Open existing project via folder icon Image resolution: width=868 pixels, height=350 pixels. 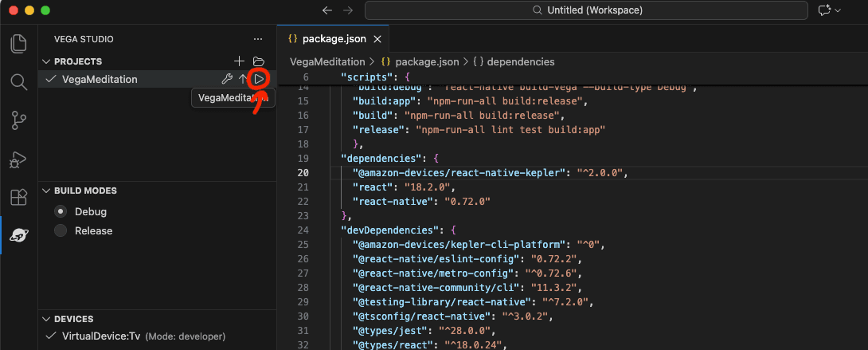click(x=258, y=61)
